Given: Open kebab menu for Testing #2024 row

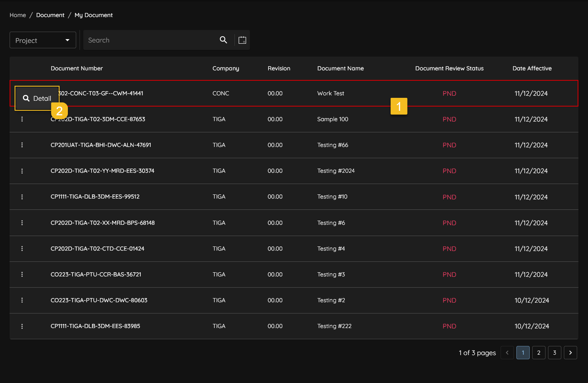Looking at the screenshot, I should [22, 171].
